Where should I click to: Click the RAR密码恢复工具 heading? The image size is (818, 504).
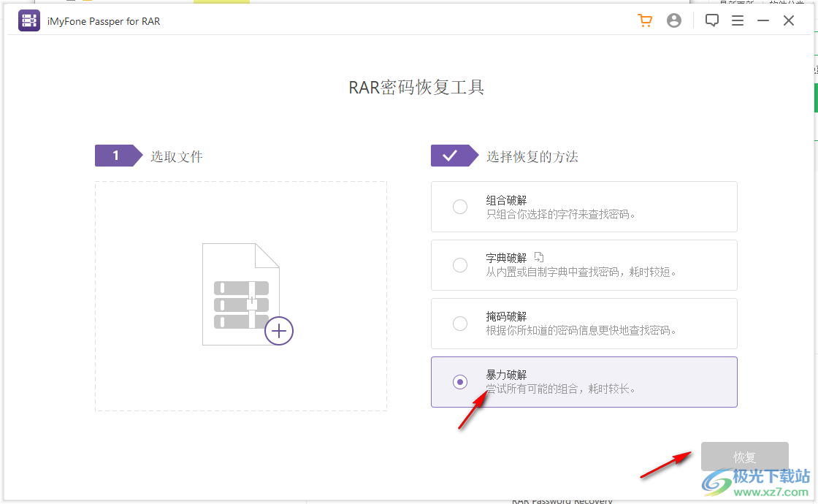416,87
